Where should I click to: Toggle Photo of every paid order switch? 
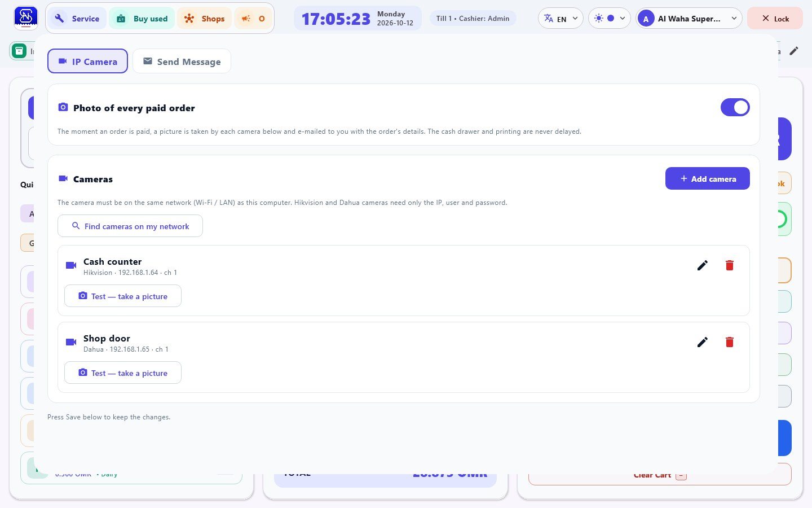[x=735, y=107]
